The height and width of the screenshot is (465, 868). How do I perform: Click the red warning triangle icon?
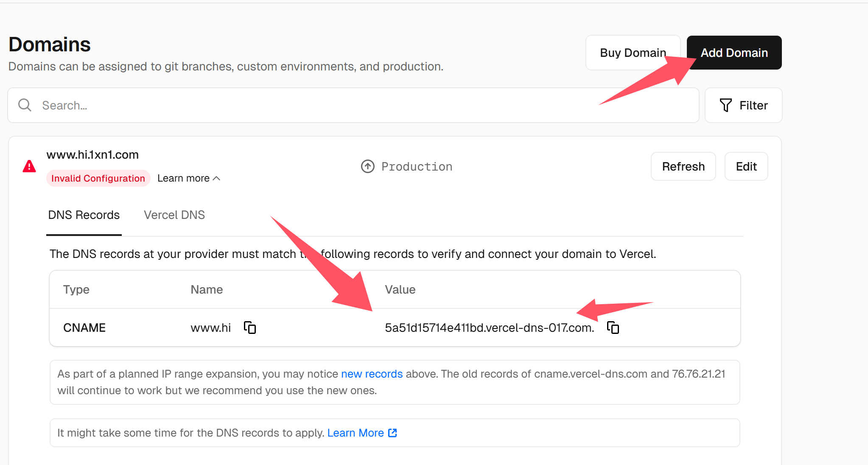(29, 166)
